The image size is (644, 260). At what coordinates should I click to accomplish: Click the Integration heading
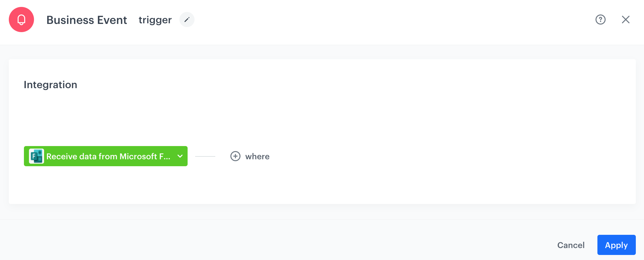click(50, 84)
